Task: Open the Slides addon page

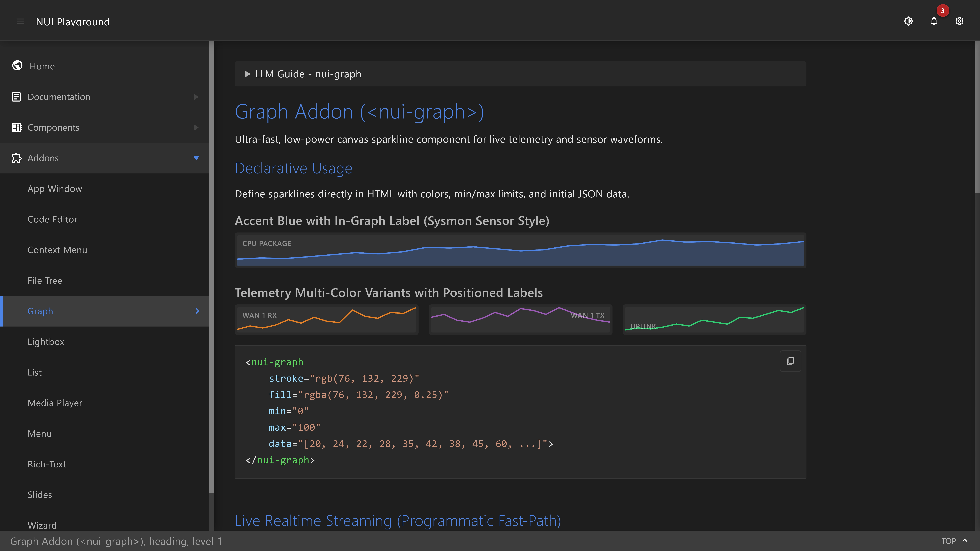Action: 104,495
